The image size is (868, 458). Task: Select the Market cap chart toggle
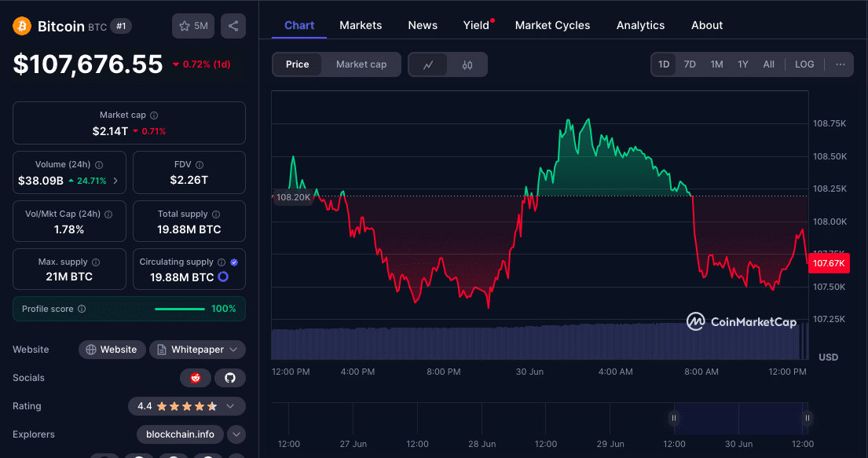pos(361,64)
